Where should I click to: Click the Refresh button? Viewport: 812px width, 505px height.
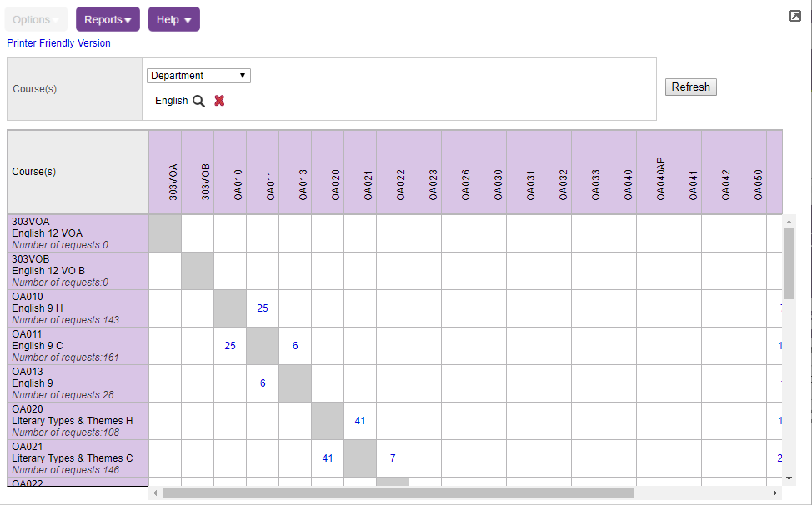click(690, 87)
